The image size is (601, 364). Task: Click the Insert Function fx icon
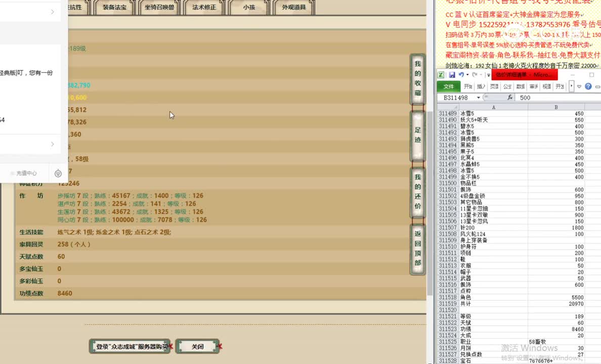point(510,98)
